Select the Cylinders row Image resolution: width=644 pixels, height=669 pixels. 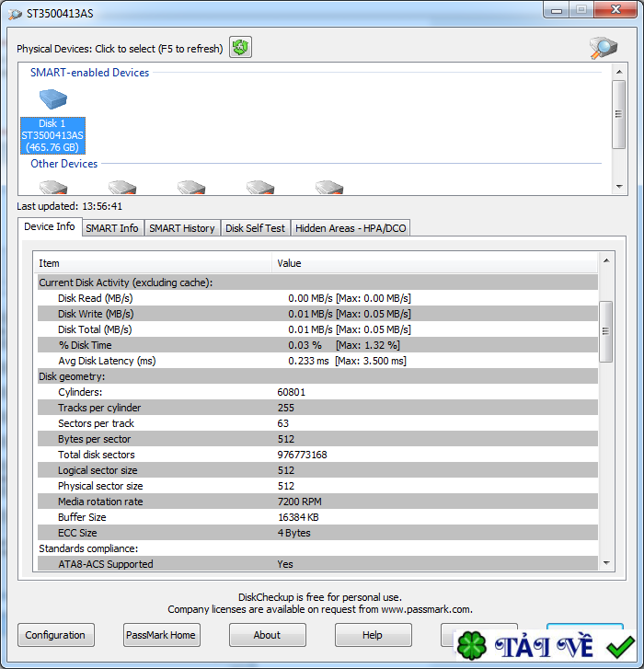coord(317,392)
